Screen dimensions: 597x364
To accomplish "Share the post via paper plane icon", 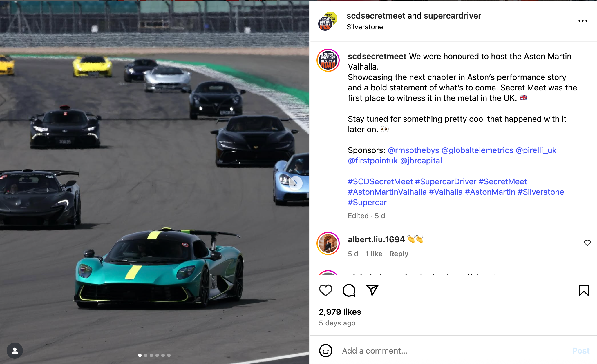I will (x=372, y=290).
